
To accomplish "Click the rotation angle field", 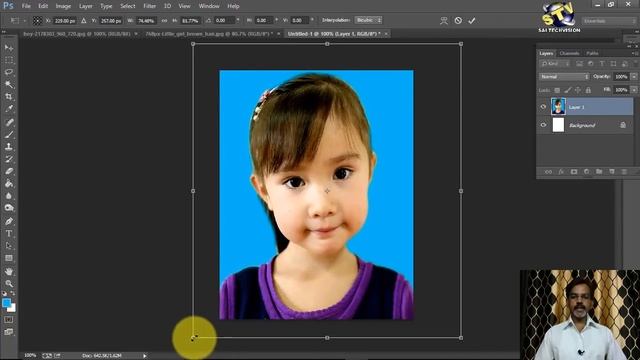I will (x=224, y=20).
